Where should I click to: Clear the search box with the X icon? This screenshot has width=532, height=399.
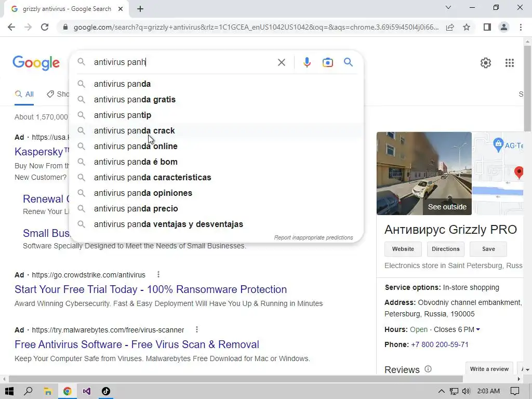click(x=281, y=62)
